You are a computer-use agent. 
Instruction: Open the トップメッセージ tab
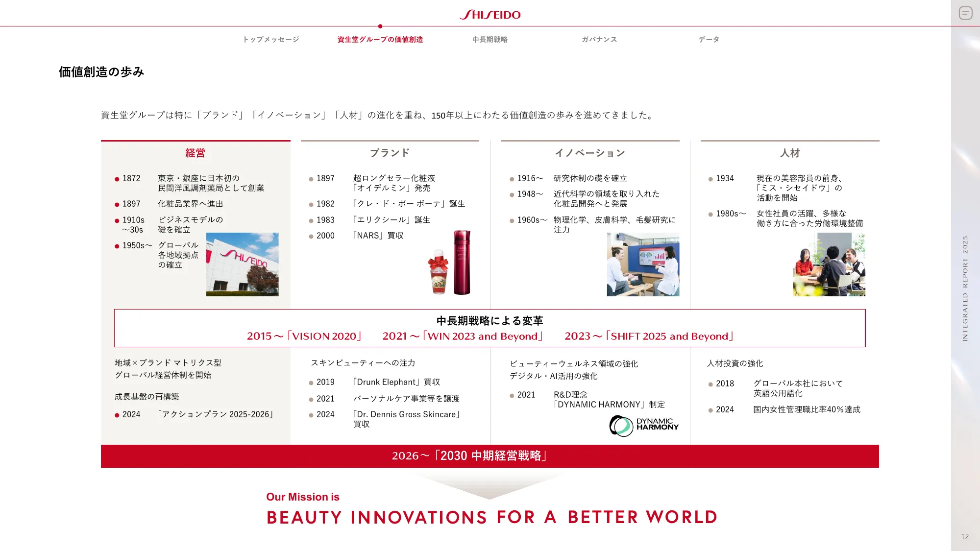(x=271, y=40)
